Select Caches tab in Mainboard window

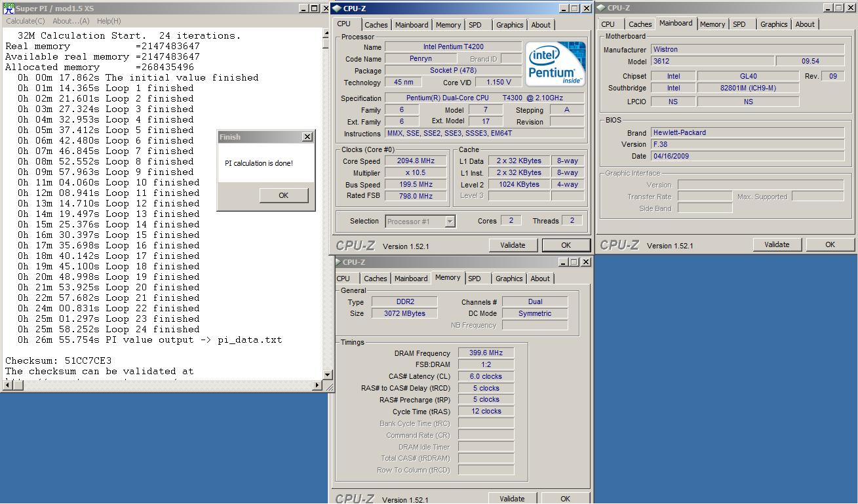click(640, 24)
